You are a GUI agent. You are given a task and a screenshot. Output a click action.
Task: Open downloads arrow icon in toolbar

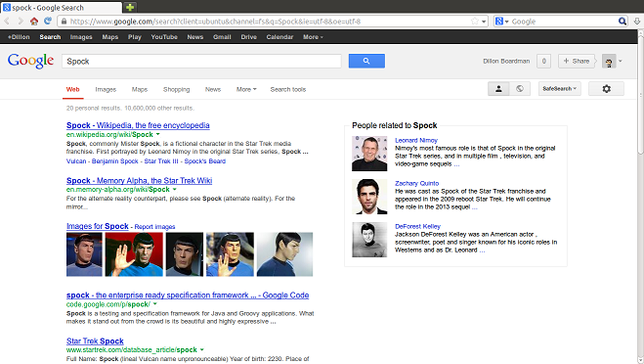[x=636, y=21]
